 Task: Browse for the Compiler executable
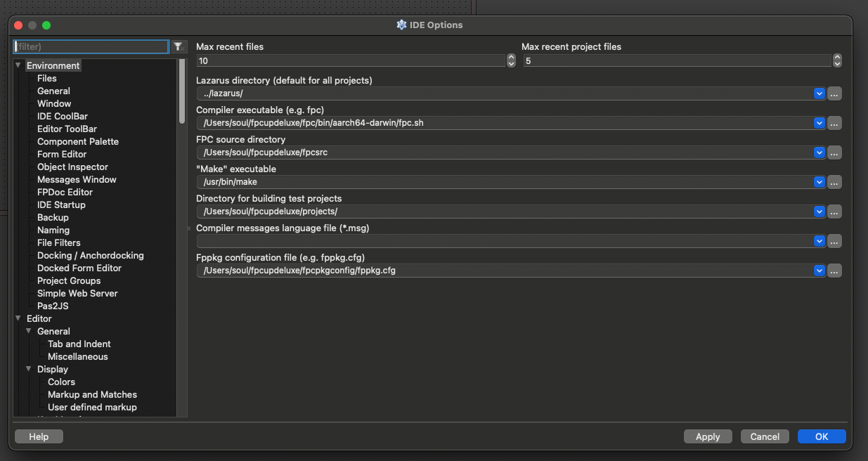click(x=834, y=123)
